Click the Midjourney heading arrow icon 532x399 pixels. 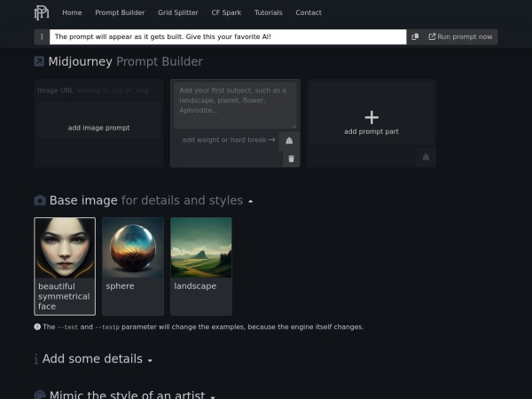(x=39, y=62)
